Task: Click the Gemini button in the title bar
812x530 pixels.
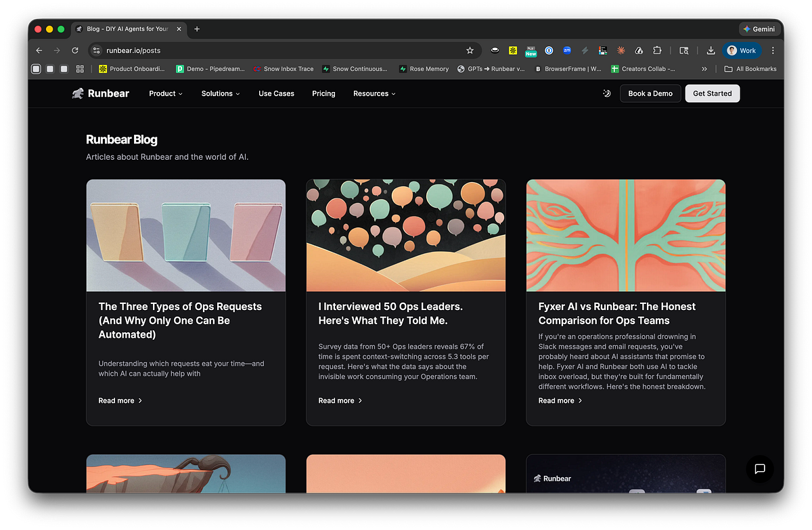Action: [x=759, y=29]
